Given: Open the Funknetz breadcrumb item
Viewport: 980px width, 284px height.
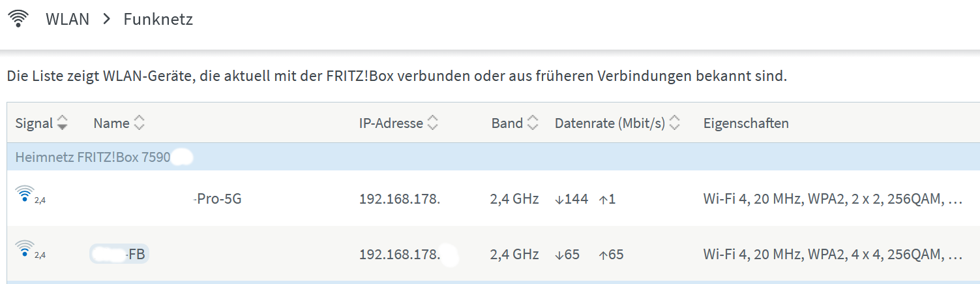Looking at the screenshot, I should (158, 19).
